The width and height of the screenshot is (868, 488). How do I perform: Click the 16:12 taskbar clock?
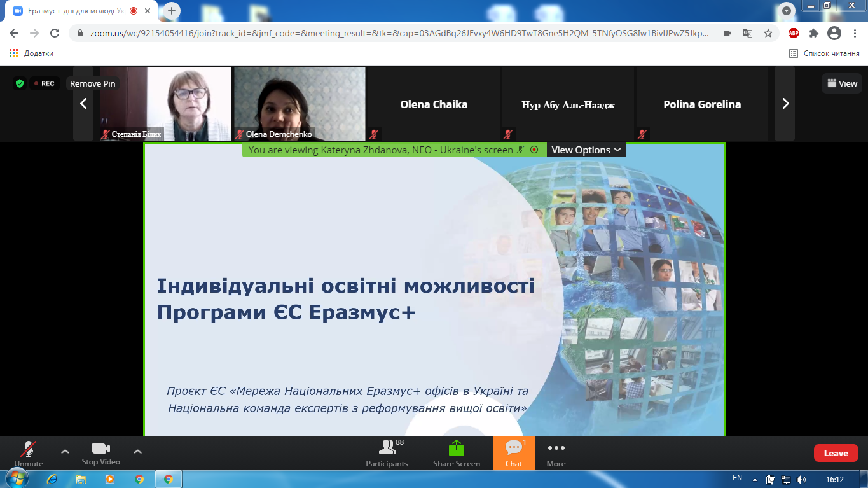(x=834, y=479)
